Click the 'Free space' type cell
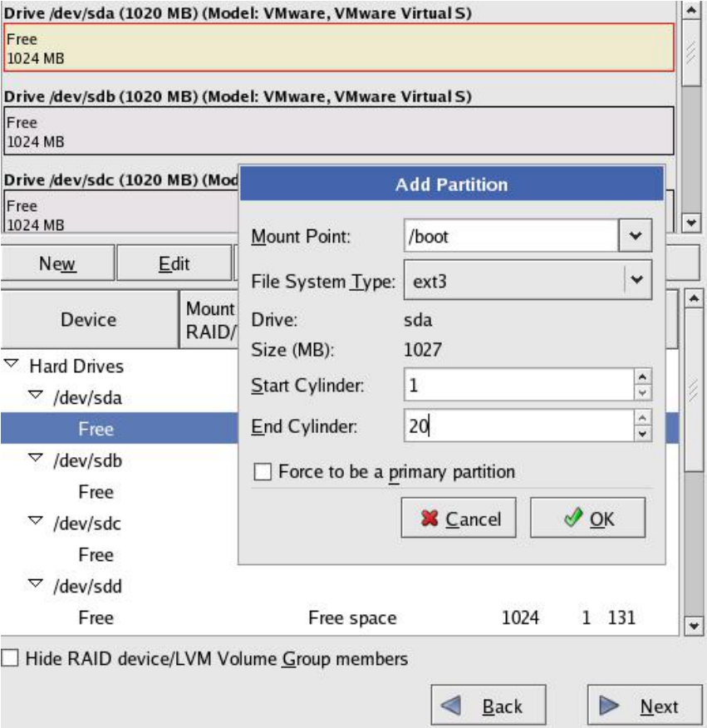 (352, 617)
